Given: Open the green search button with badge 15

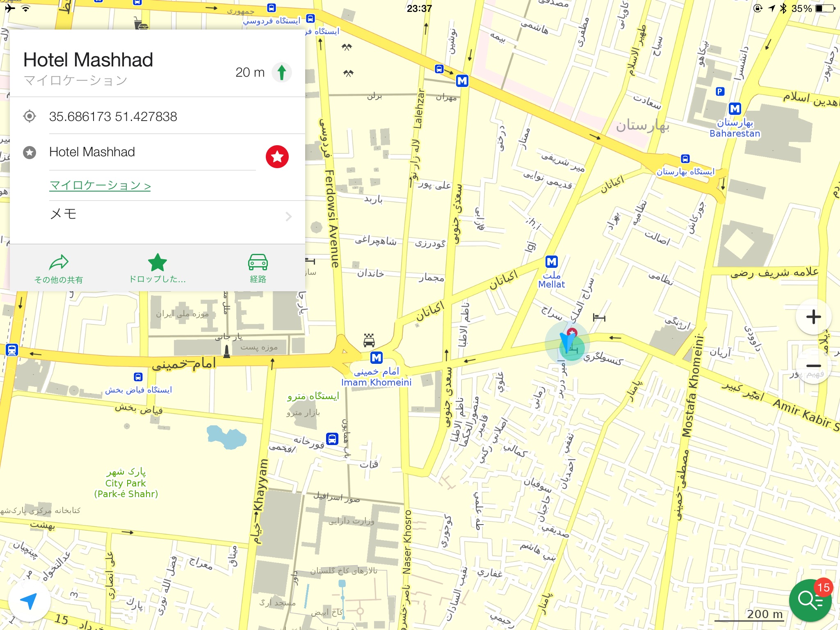Looking at the screenshot, I should click(x=810, y=600).
